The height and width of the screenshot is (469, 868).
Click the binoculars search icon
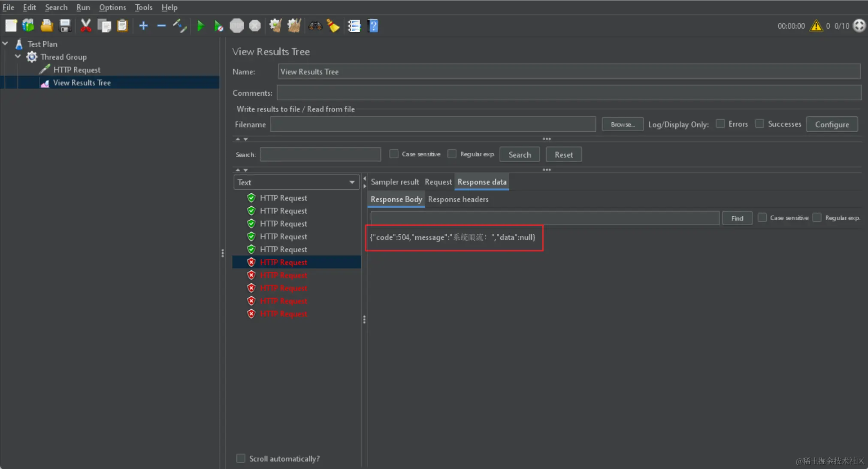click(x=315, y=26)
